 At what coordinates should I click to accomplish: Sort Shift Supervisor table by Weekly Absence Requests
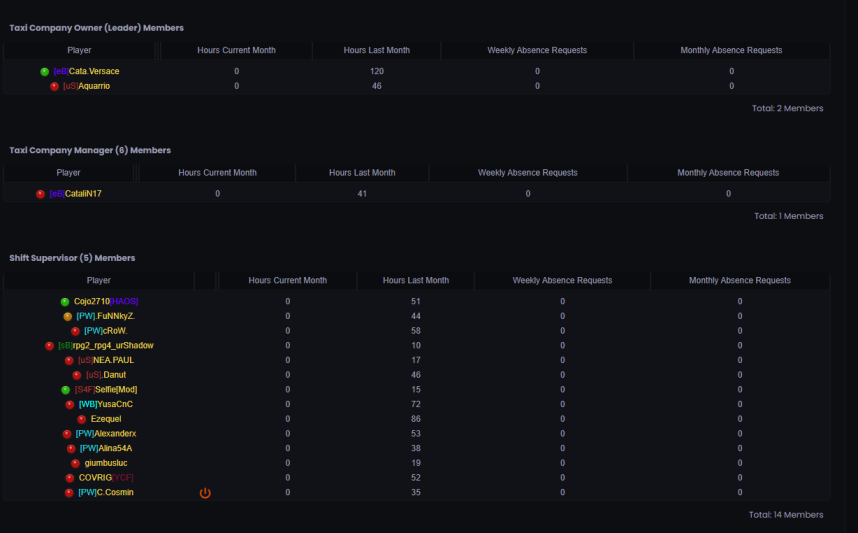pos(562,280)
